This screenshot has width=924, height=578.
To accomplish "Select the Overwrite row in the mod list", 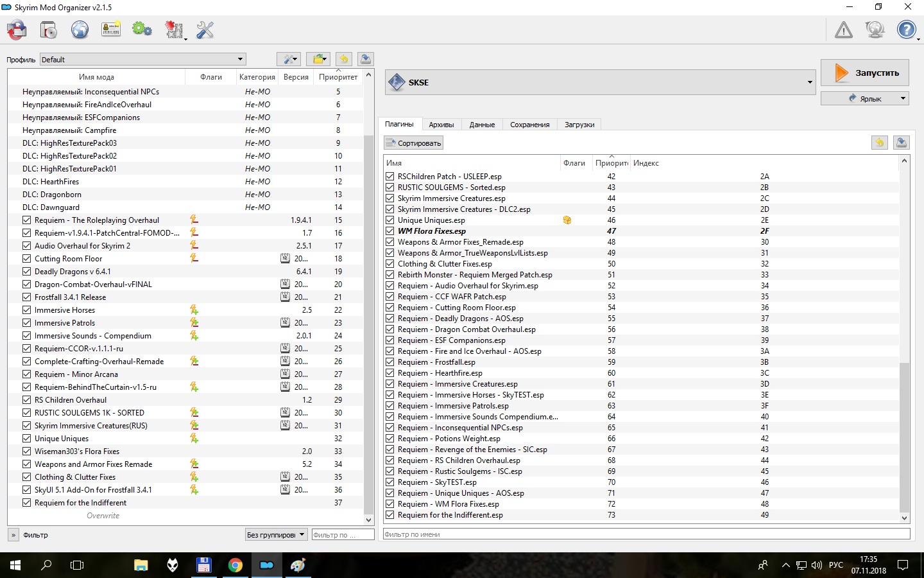I will point(185,516).
